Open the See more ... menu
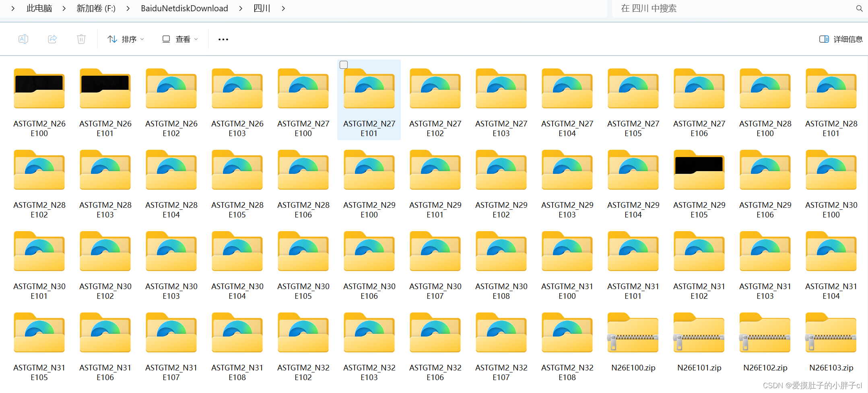868x393 pixels. point(223,39)
